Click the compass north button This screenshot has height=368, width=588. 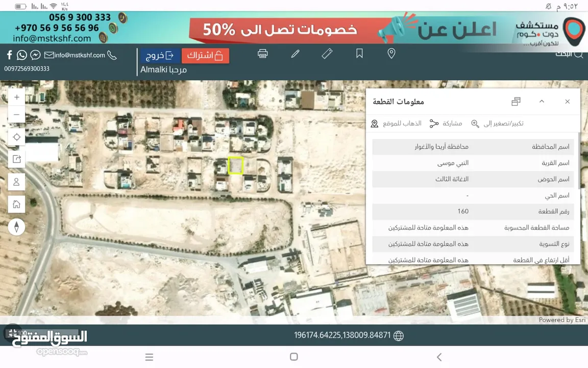pyautogui.click(x=16, y=227)
